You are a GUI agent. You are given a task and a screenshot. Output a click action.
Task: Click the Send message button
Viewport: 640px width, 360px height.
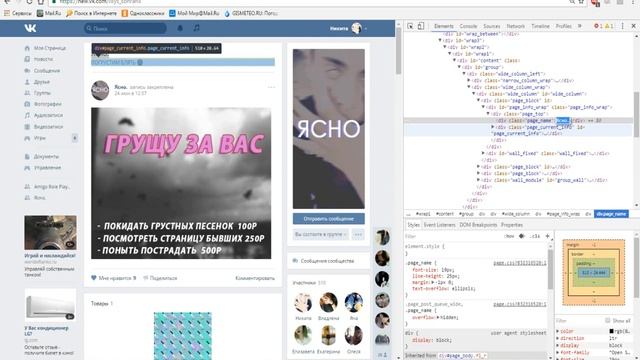pyautogui.click(x=329, y=219)
